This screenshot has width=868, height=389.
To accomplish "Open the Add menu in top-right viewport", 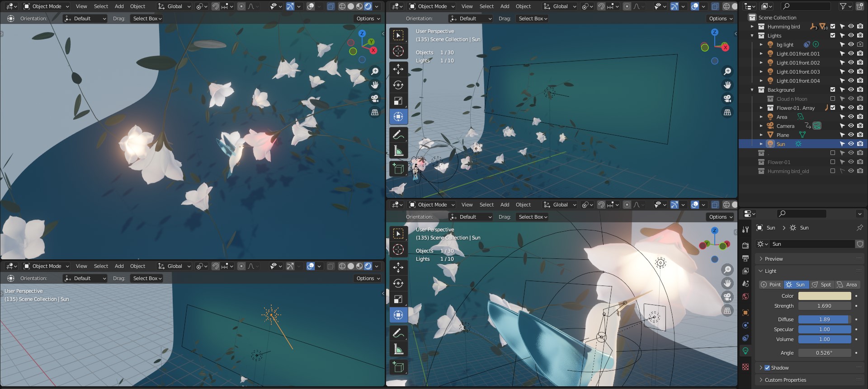I will point(505,6).
